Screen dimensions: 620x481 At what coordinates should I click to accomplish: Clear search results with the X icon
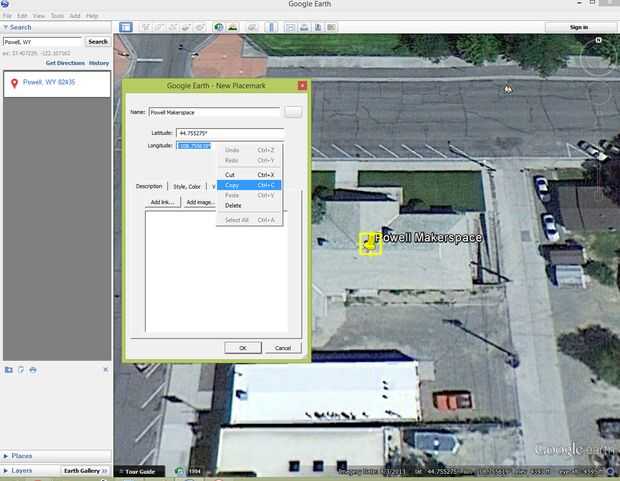click(x=106, y=369)
